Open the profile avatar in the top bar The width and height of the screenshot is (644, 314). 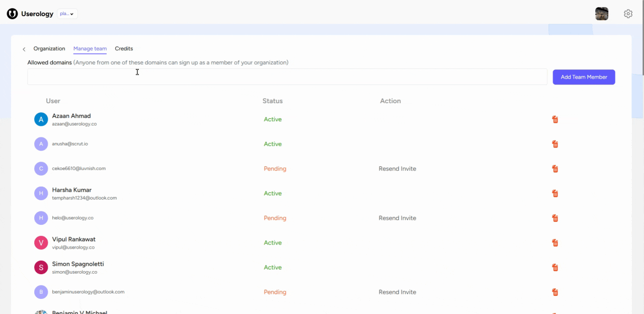pyautogui.click(x=602, y=14)
